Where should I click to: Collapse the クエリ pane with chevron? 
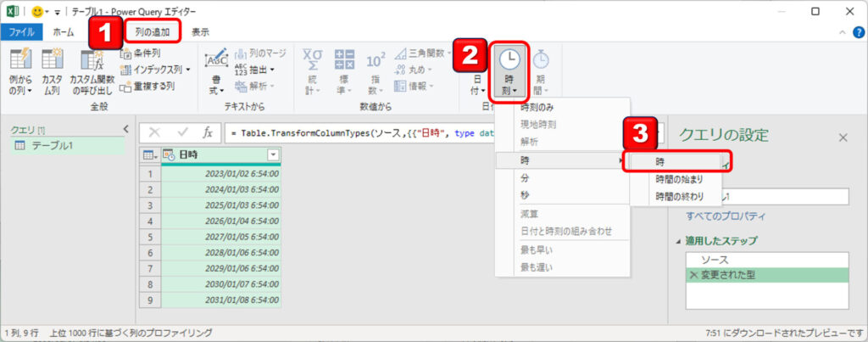[125, 129]
